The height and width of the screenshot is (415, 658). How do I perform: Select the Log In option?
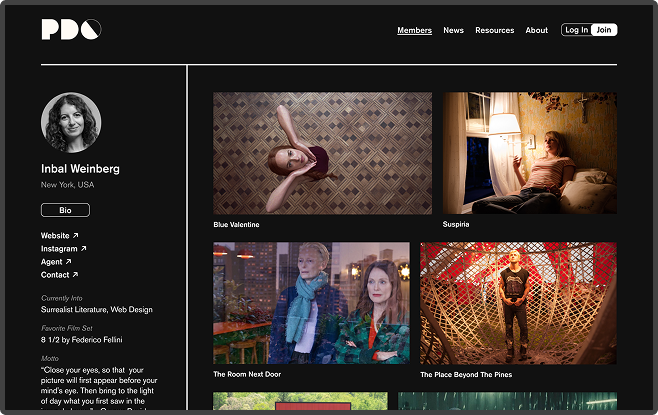point(576,30)
